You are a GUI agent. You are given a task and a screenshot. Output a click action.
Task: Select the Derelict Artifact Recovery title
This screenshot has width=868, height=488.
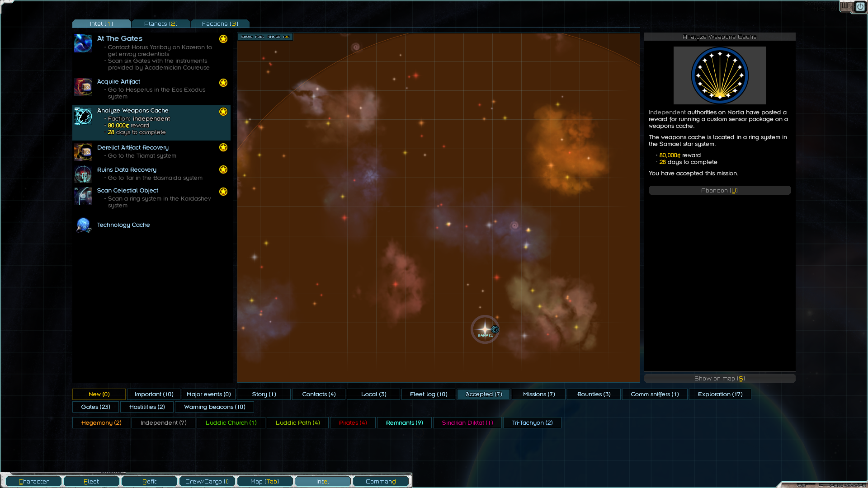click(133, 147)
